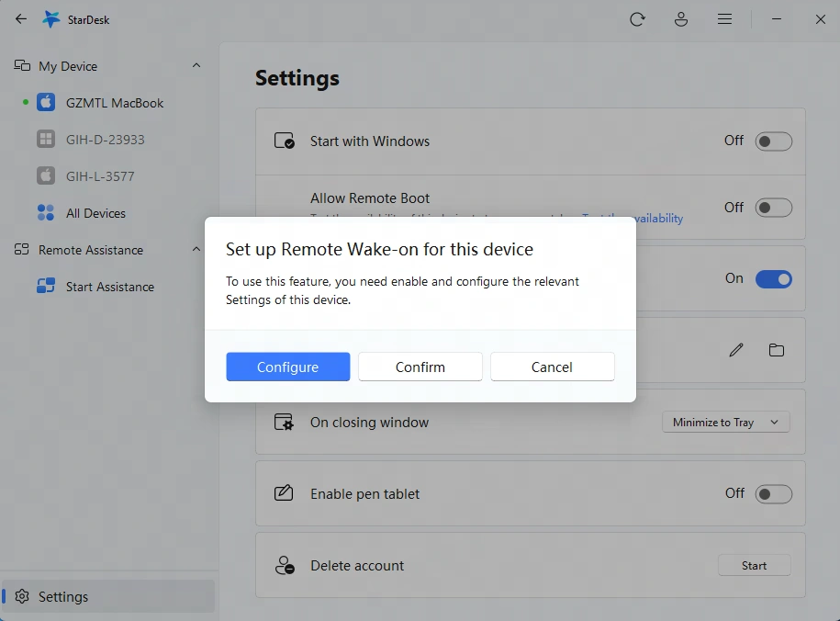Viewport: 840px width, 621px height.
Task: Click the Settings gear icon
Action: pos(22,596)
